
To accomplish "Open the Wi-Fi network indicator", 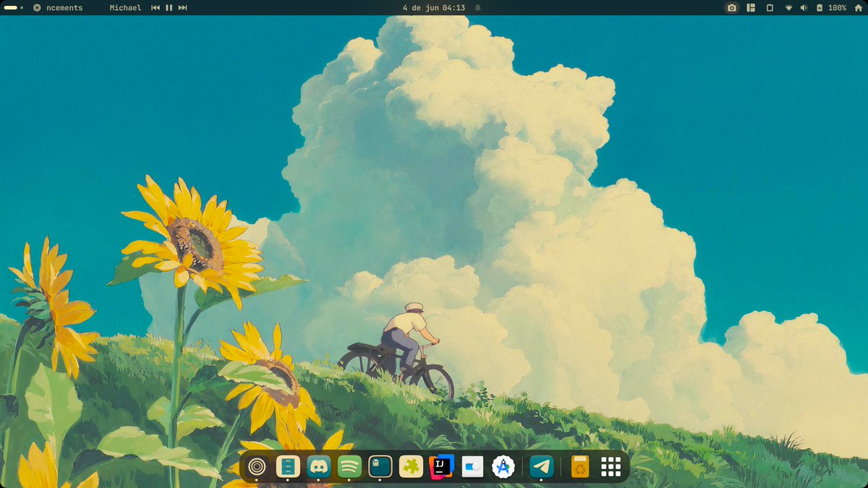I will click(x=788, y=7).
